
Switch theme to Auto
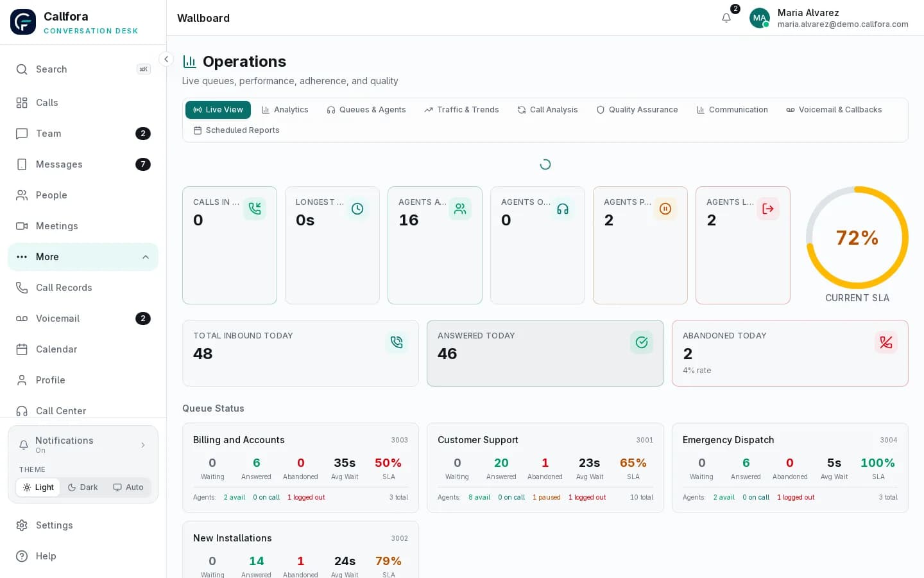click(128, 487)
